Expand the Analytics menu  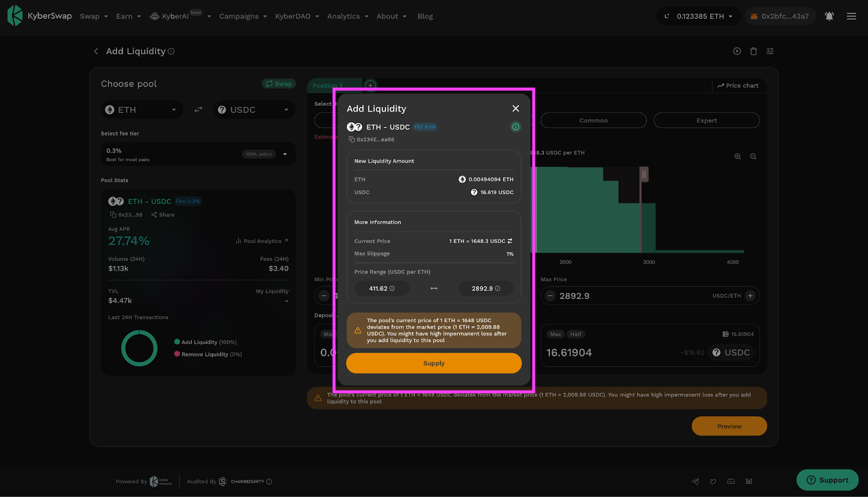tap(348, 16)
